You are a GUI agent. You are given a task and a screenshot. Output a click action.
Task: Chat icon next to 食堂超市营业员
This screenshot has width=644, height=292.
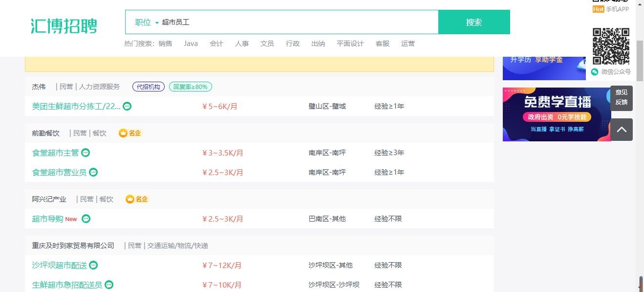[93, 172]
